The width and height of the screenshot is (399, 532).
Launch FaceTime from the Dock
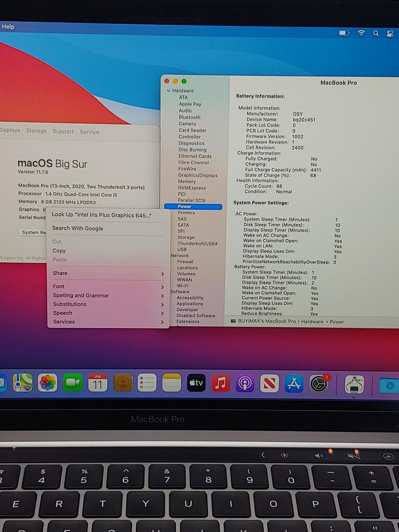point(72,383)
